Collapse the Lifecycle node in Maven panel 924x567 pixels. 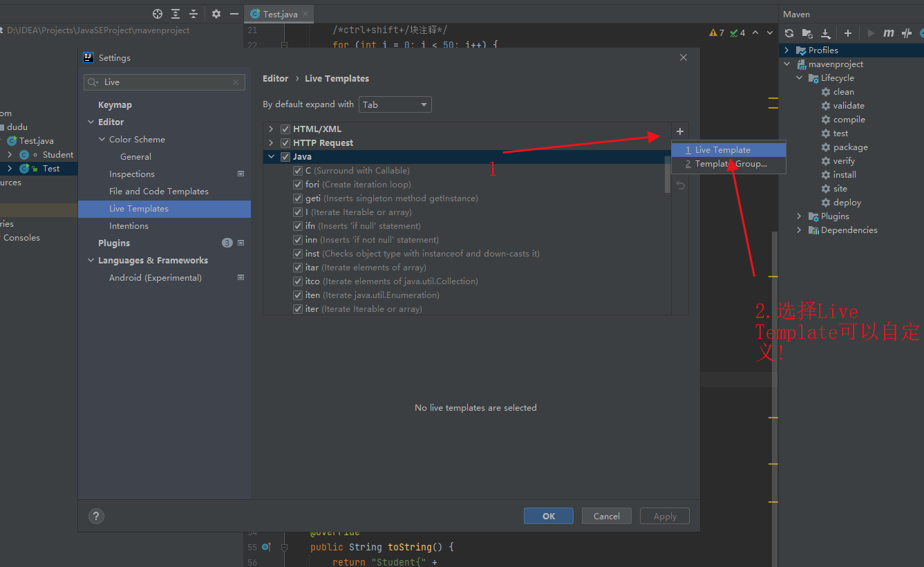800,78
